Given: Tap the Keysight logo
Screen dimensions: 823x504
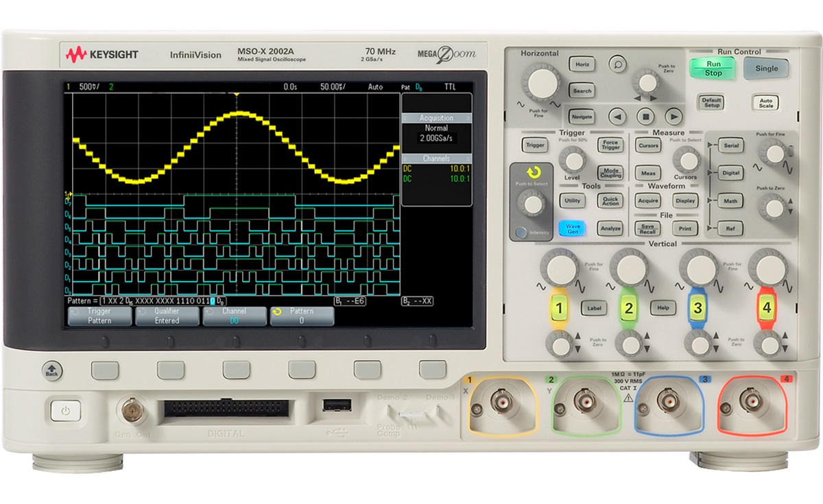Looking at the screenshot, I should point(102,53).
